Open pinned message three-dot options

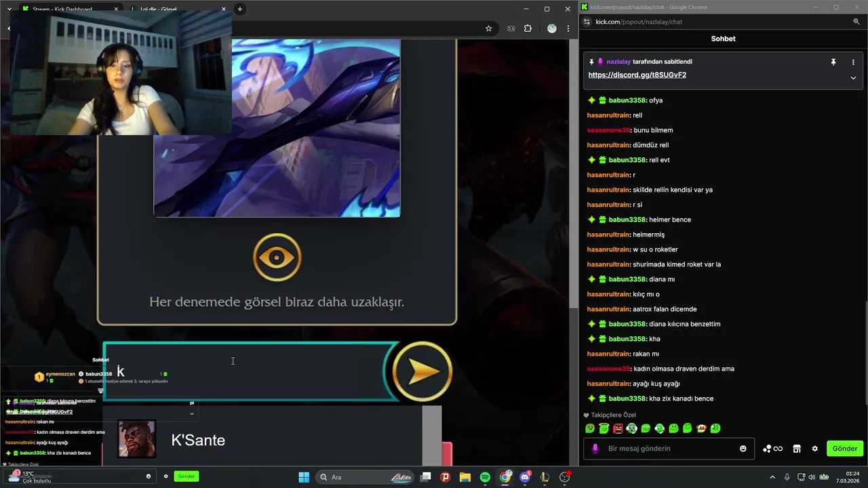point(853,62)
